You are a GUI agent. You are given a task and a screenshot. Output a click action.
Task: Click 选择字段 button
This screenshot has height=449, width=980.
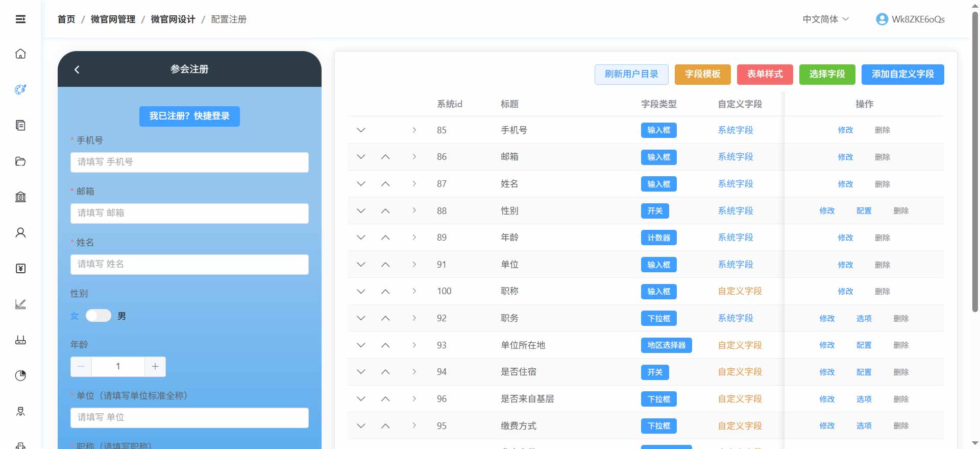827,75
